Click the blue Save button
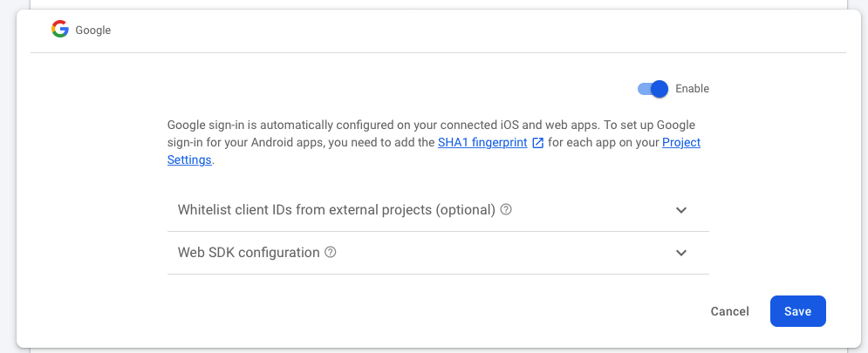Screen dimensions: 868x353 point(797,311)
